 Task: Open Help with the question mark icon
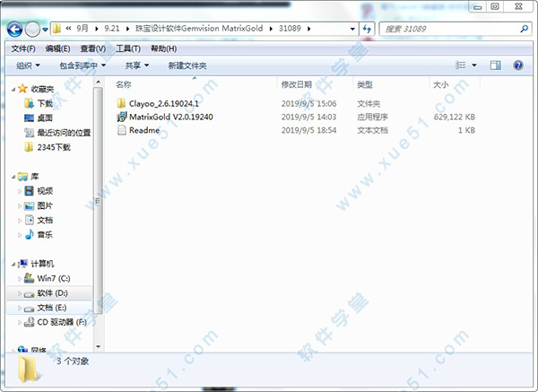(518, 65)
